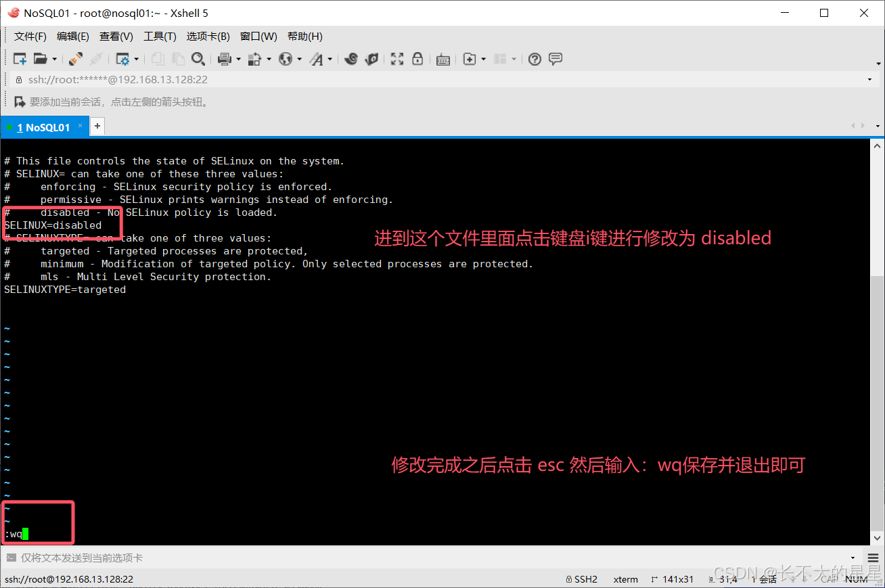Click the SELINUX=disabled line in terminal
The image size is (885, 588).
[53, 225]
